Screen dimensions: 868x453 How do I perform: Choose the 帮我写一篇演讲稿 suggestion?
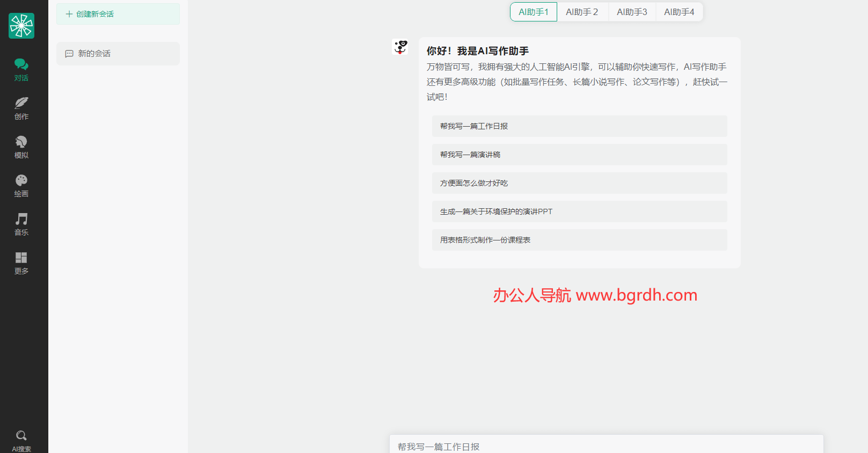[579, 155]
